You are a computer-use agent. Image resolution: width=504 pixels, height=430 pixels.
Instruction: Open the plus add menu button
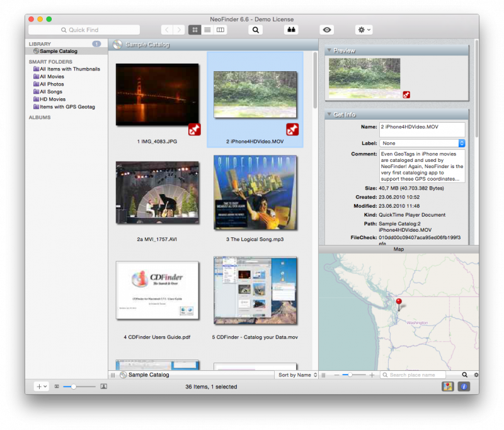tap(41, 387)
